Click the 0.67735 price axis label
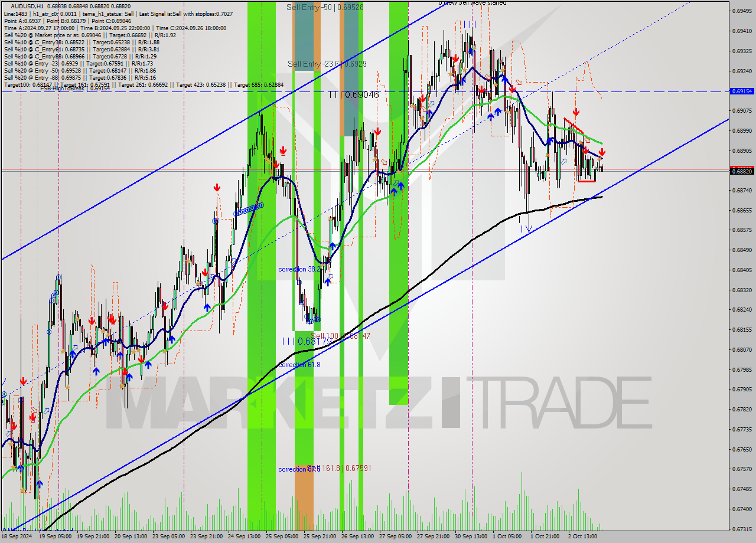The image size is (756, 543). point(742,429)
